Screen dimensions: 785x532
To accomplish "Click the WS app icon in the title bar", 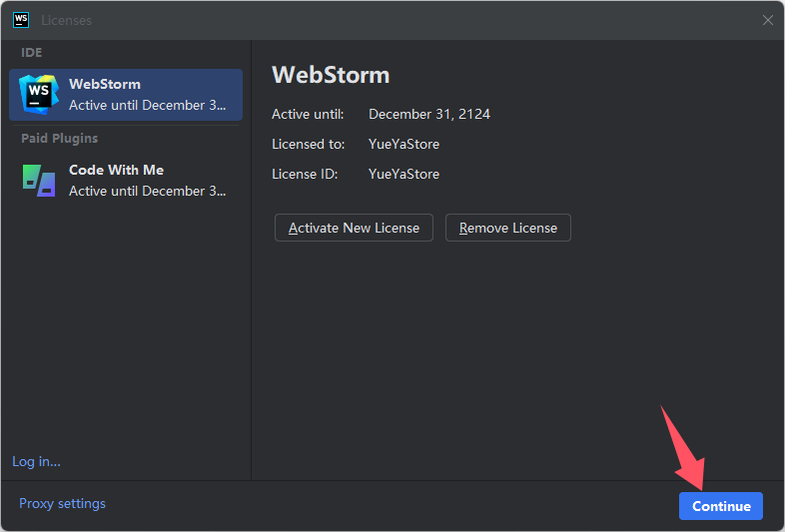I will tap(21, 20).
